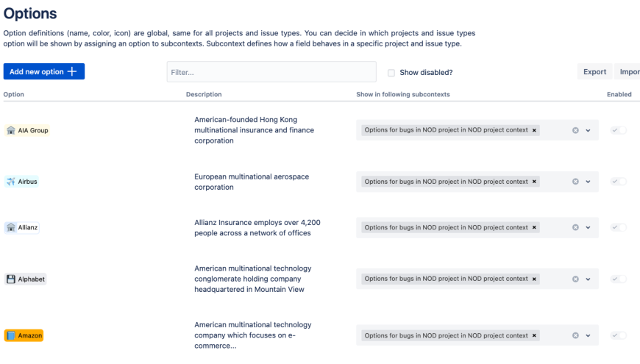The width and height of the screenshot is (640, 364).
Task: Remove subcontext tag from AIA Group row
Action: pos(535,130)
